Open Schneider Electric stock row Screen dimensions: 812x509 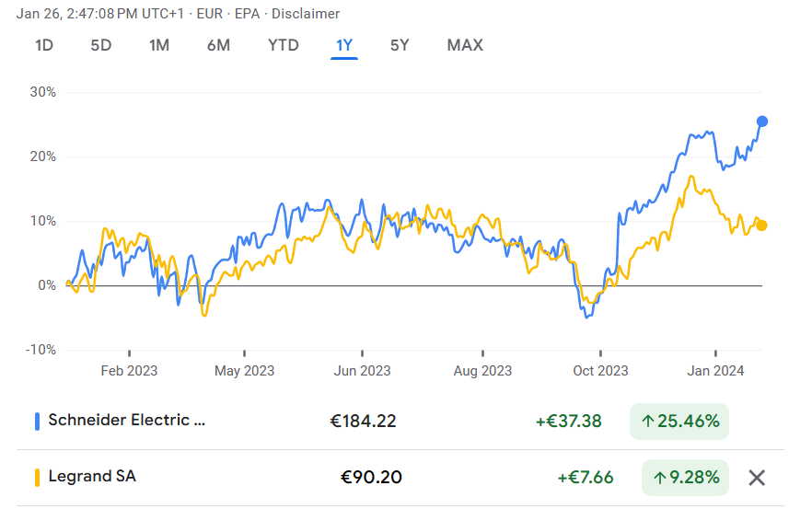[x=400, y=421]
